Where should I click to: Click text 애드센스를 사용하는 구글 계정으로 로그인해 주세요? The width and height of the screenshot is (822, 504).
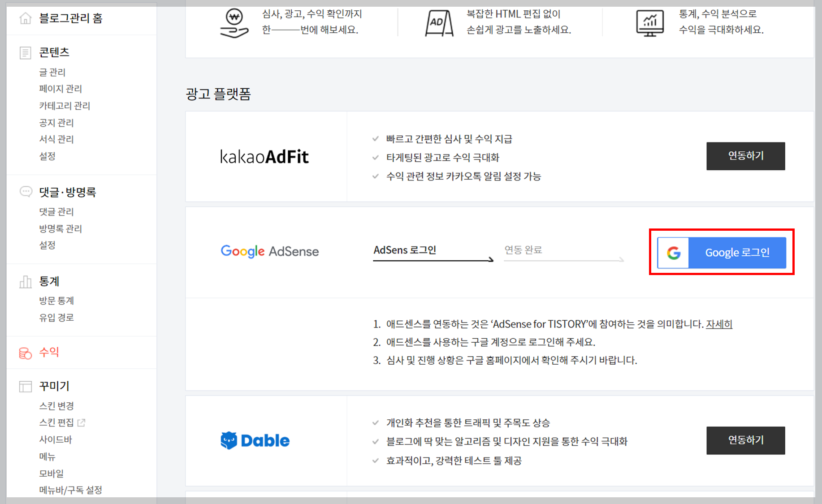click(491, 342)
